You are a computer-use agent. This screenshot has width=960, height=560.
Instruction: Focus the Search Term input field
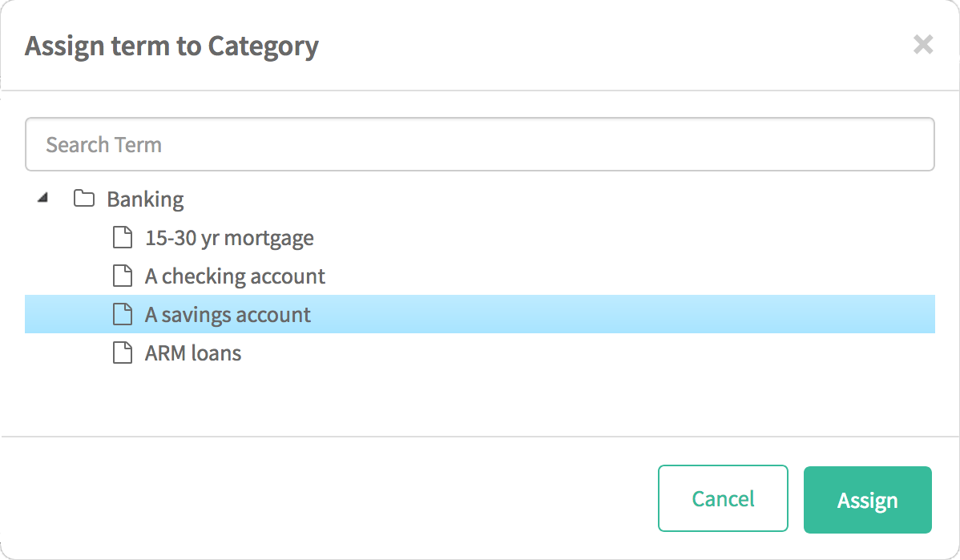[x=479, y=144]
